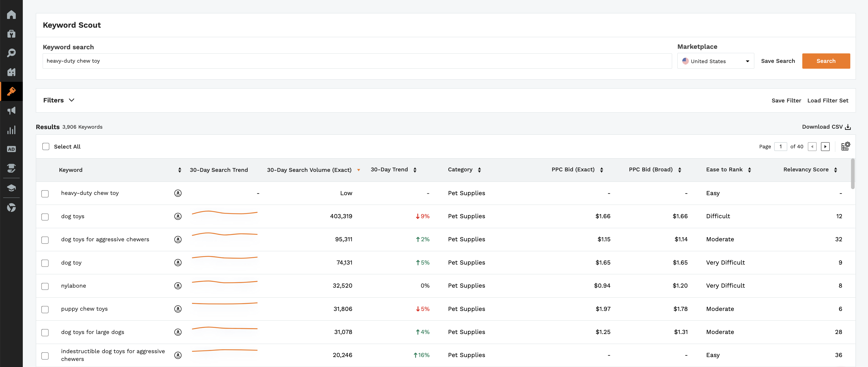Click Load Filter Set
The width and height of the screenshot is (868, 367).
(828, 100)
